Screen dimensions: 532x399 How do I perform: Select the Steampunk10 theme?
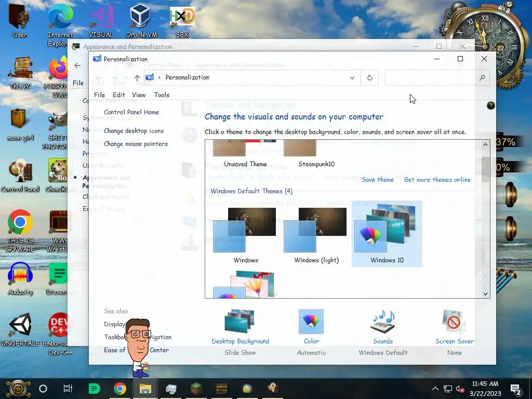point(316,153)
